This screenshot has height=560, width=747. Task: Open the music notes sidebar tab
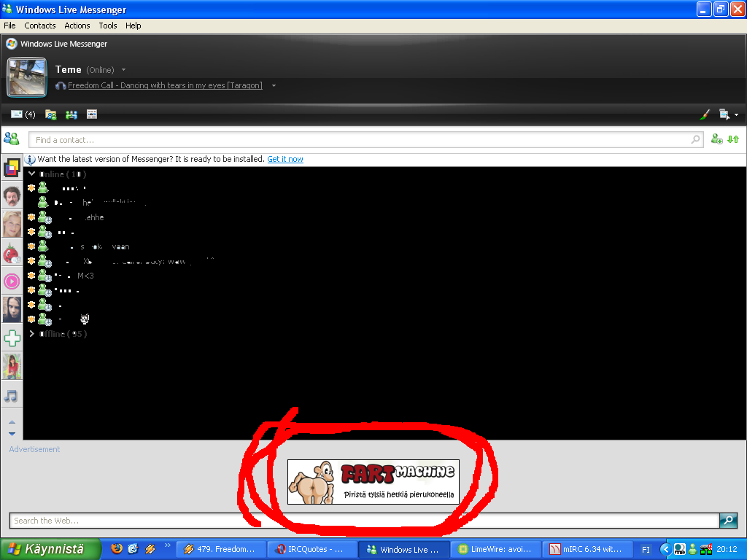pyautogui.click(x=11, y=396)
